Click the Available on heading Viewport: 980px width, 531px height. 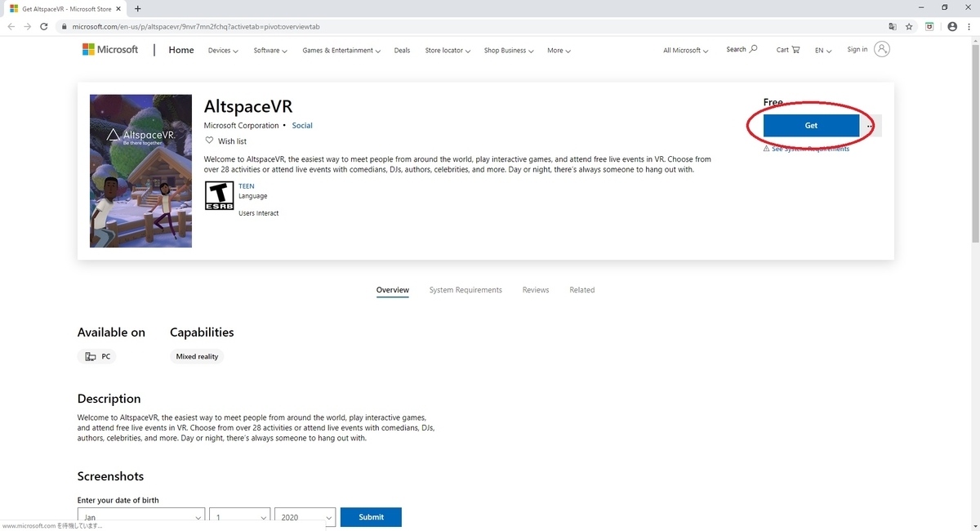[x=111, y=332]
